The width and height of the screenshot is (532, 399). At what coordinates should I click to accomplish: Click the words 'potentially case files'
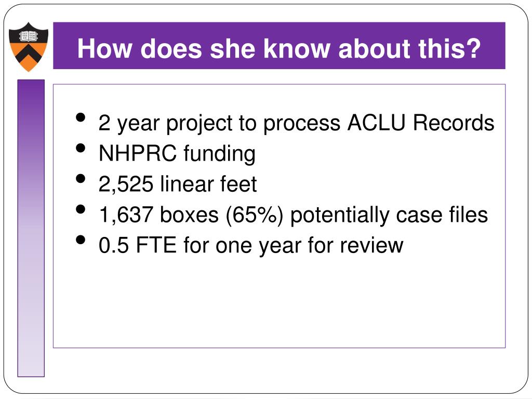[x=389, y=216]
